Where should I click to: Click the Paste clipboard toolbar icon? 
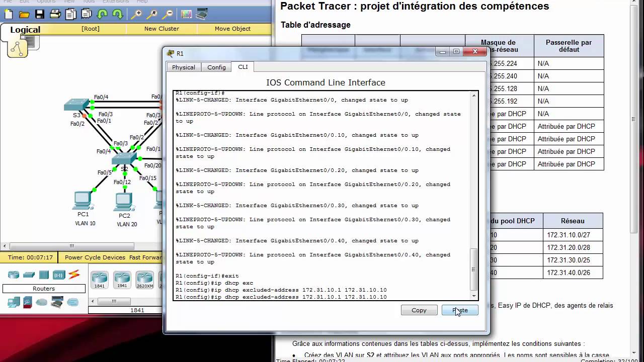point(87,14)
